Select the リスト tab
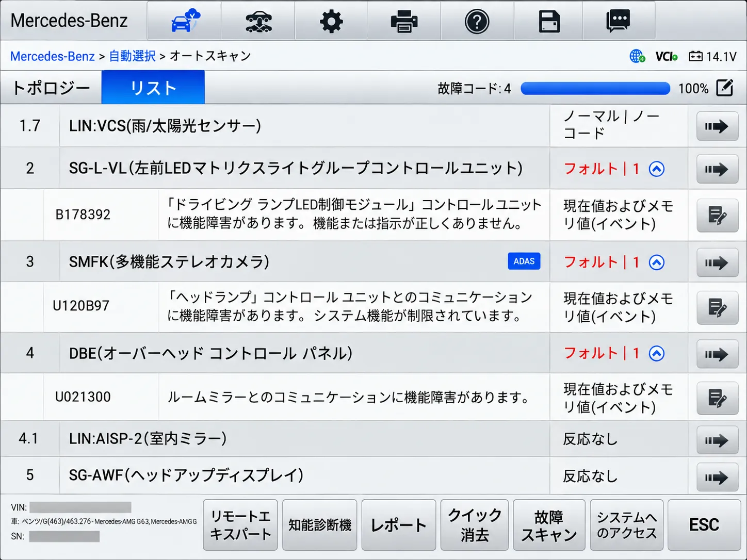 153,88
